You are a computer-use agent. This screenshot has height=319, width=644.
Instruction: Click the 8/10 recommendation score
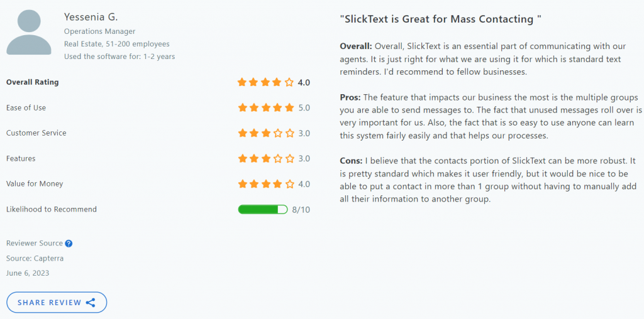point(301,210)
